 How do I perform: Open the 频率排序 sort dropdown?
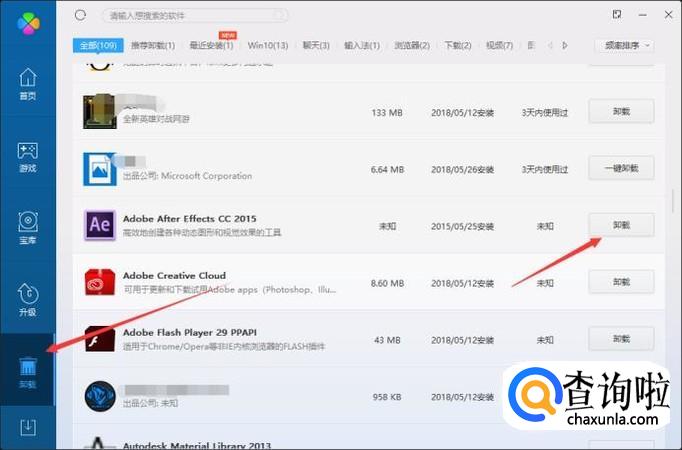click(624, 45)
